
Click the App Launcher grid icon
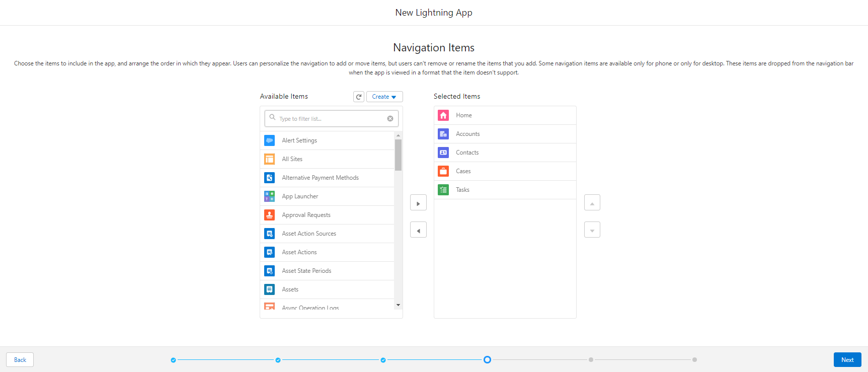270,196
